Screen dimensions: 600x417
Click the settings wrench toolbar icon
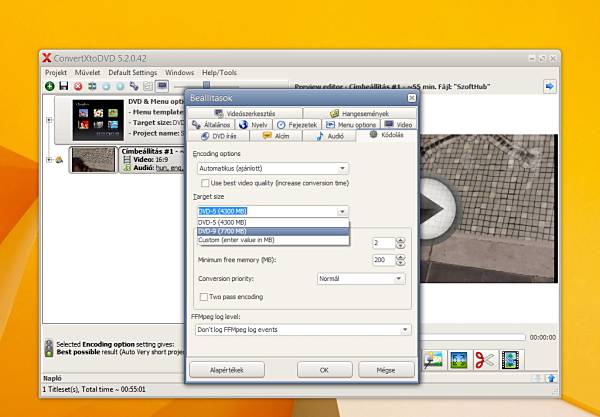click(x=134, y=86)
